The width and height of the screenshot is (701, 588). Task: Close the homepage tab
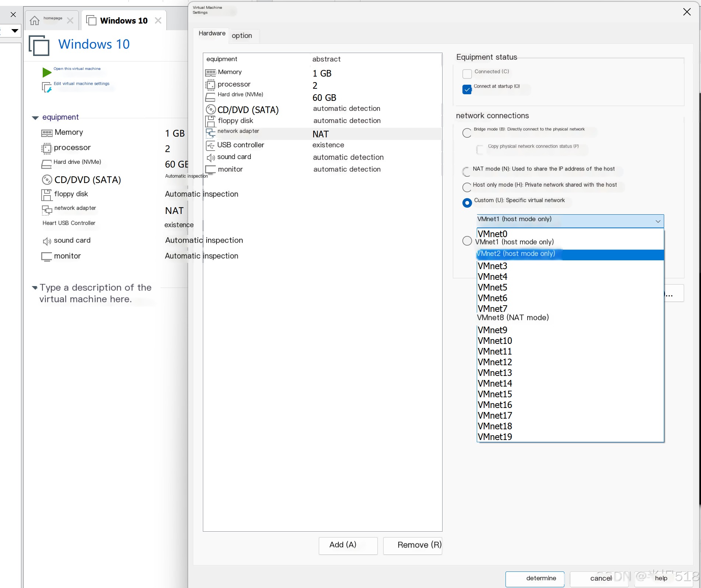click(x=70, y=20)
